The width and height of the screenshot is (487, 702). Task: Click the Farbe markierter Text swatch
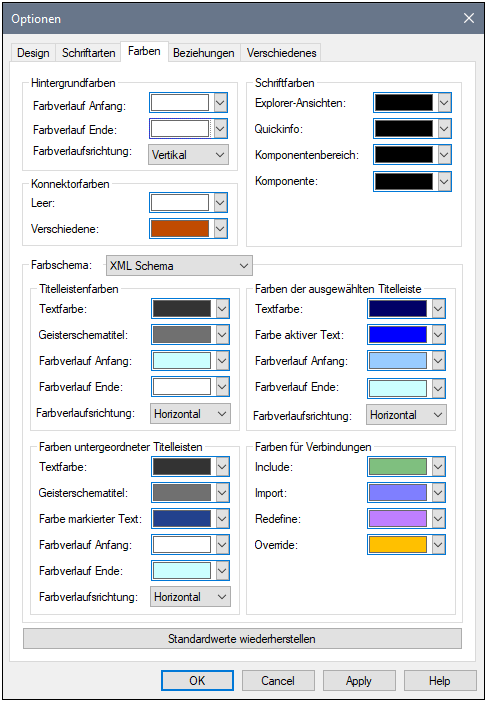point(182,518)
